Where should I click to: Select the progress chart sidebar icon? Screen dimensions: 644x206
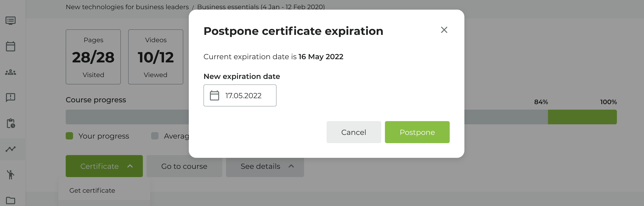pos(11,149)
